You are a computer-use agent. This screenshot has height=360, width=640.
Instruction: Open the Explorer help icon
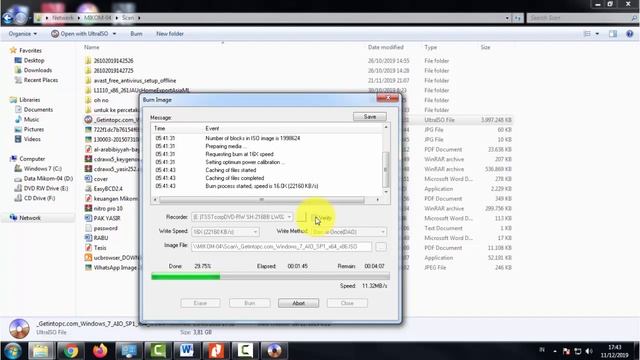pyautogui.click(x=630, y=34)
